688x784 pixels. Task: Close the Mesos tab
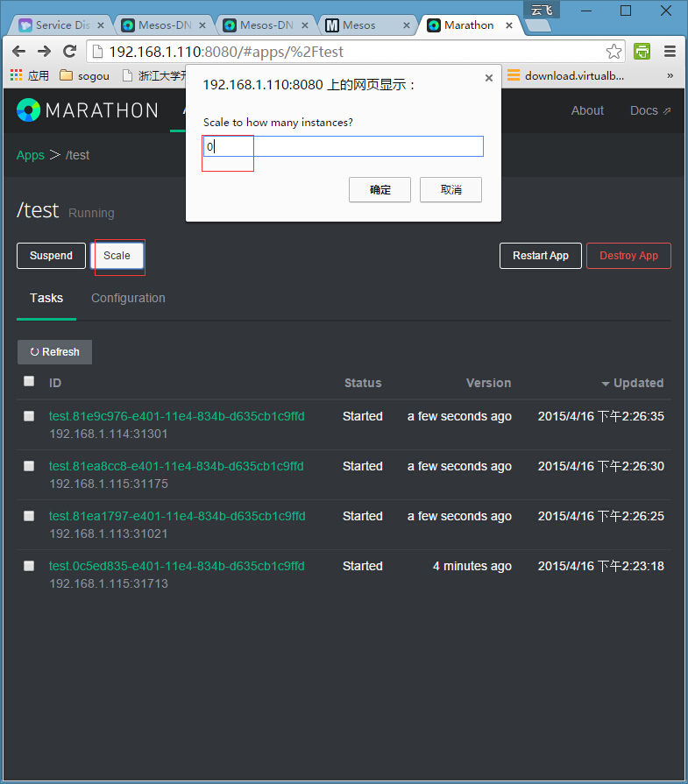(x=407, y=25)
